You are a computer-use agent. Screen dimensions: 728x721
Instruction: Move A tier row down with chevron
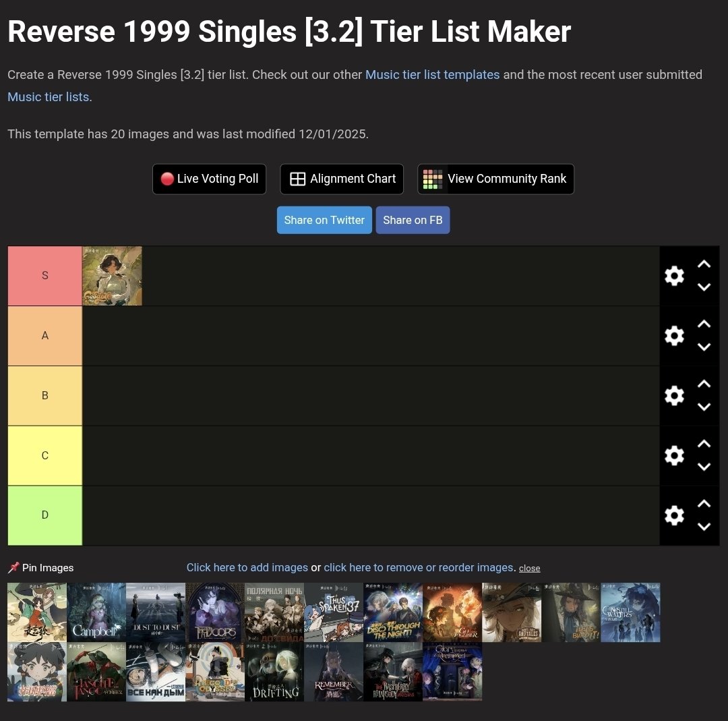point(704,347)
